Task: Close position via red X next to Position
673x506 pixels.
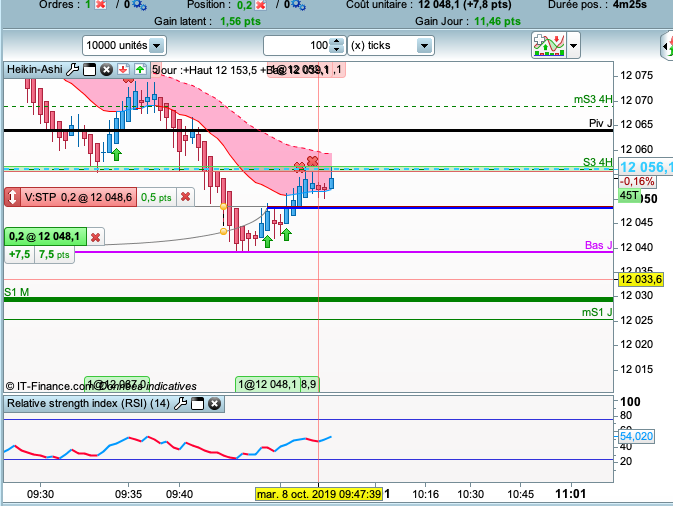Action: click(261, 5)
